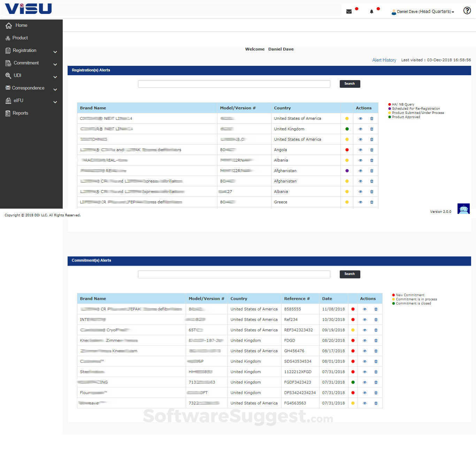Open the envelope messages icon in top bar
Image resolution: width=476 pixels, height=450 pixels.
[349, 11]
